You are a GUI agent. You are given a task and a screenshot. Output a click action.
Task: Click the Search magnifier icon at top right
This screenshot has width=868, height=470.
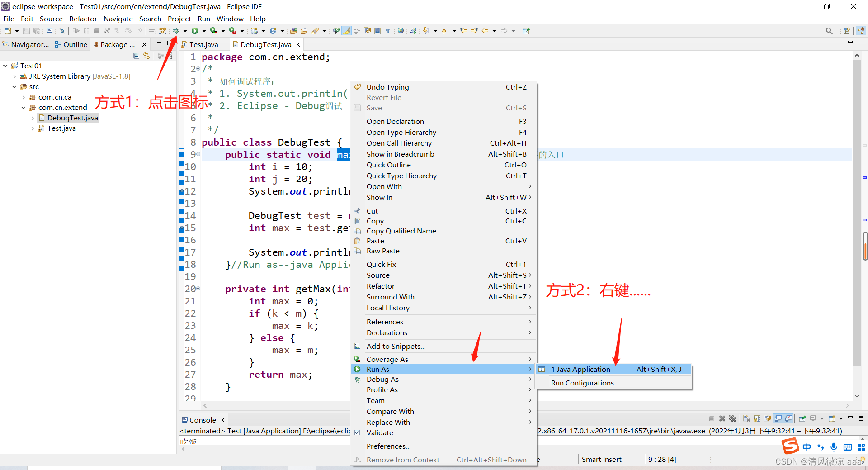click(829, 31)
